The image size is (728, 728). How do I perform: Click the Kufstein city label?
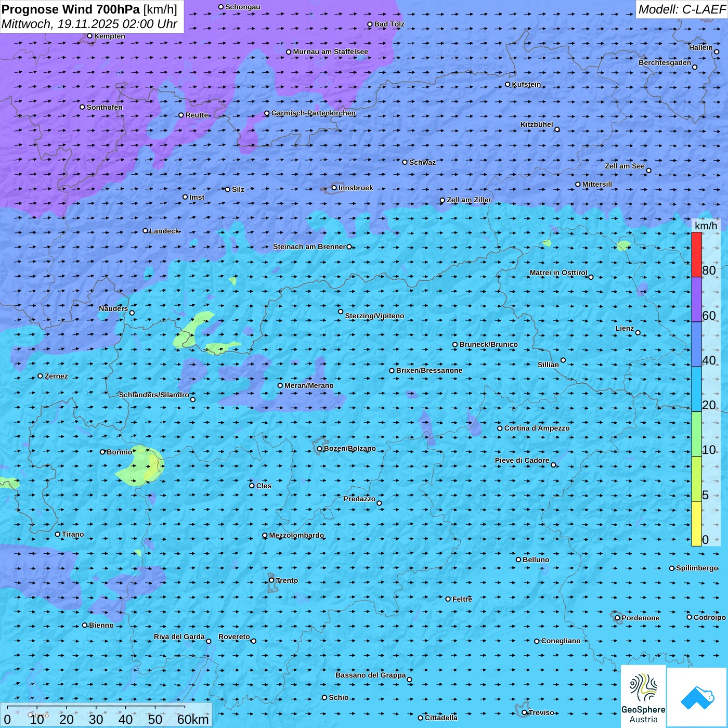pyautogui.click(x=526, y=84)
